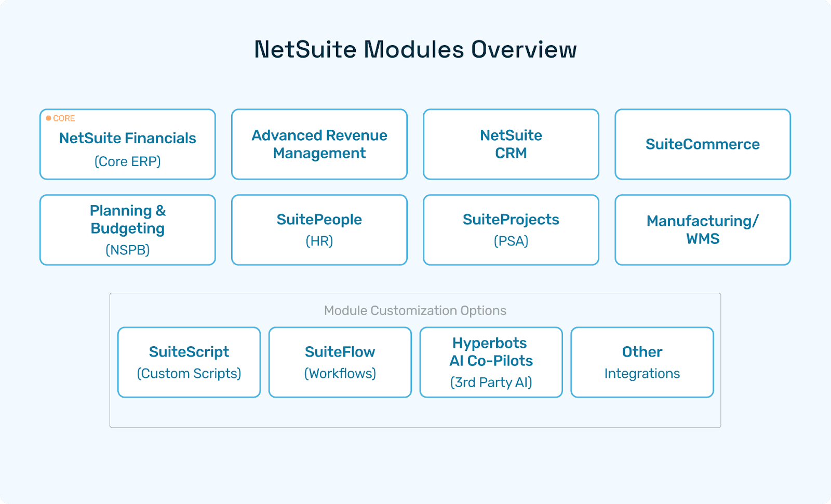Select the SuiteProjects (PSA) box
Screen dimensions: 831x504
tap(511, 230)
